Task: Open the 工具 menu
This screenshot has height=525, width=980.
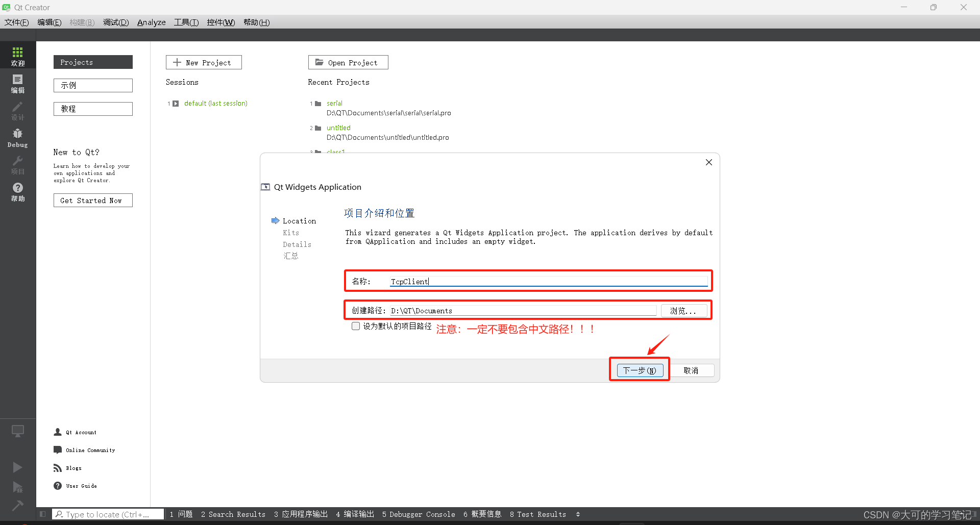Action: tap(186, 22)
